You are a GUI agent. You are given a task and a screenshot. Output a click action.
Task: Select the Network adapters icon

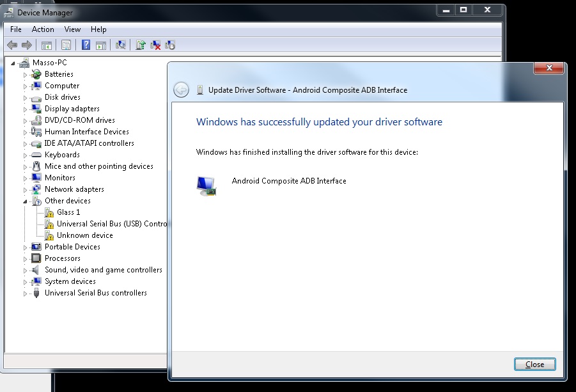tap(36, 189)
